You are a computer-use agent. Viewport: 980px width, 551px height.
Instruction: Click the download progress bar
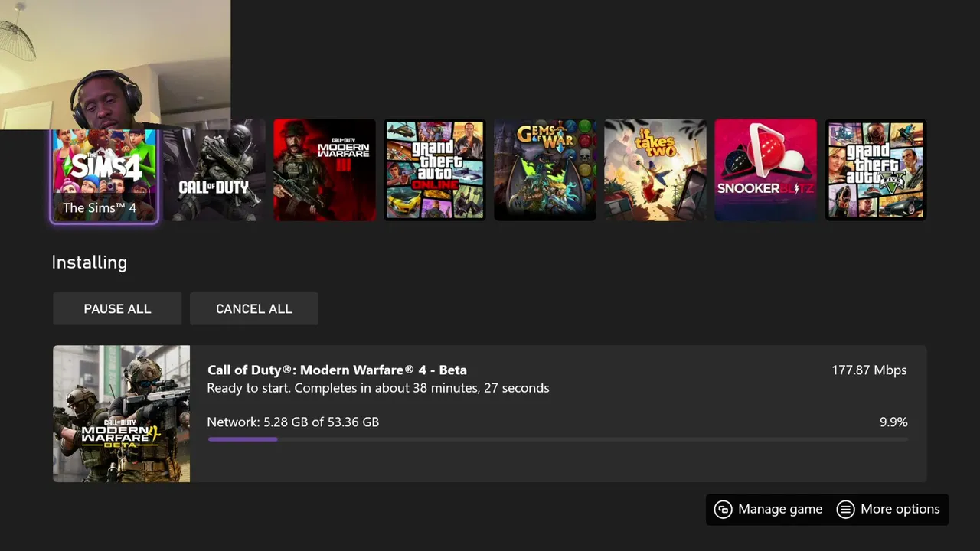(558, 439)
